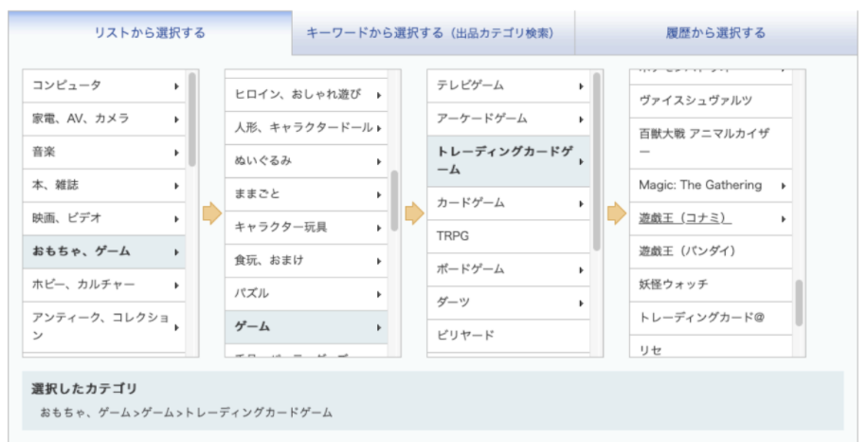Expand コンピュータ category arrow

click(176, 86)
